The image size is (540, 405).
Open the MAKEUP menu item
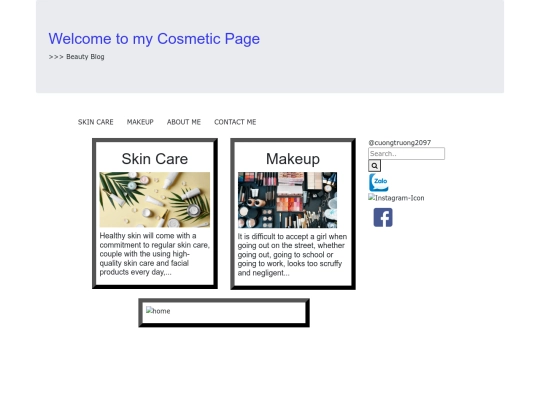pos(140,122)
